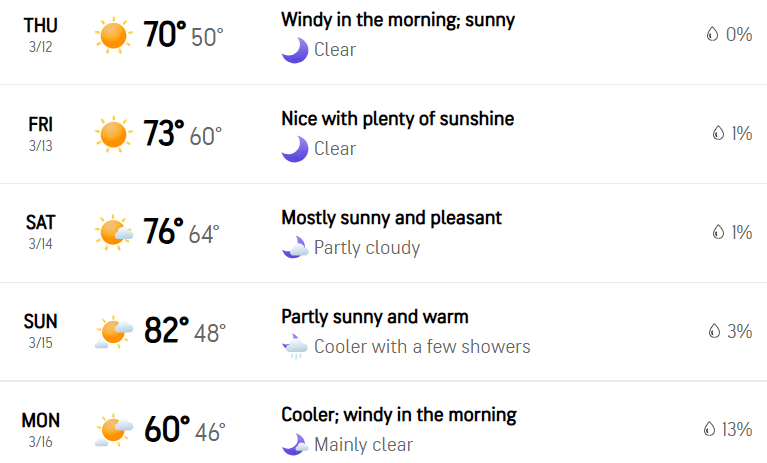Screen dimensions: 767x463
Task: Click 'Windy in the morning; sunny' description
Action: point(398,21)
